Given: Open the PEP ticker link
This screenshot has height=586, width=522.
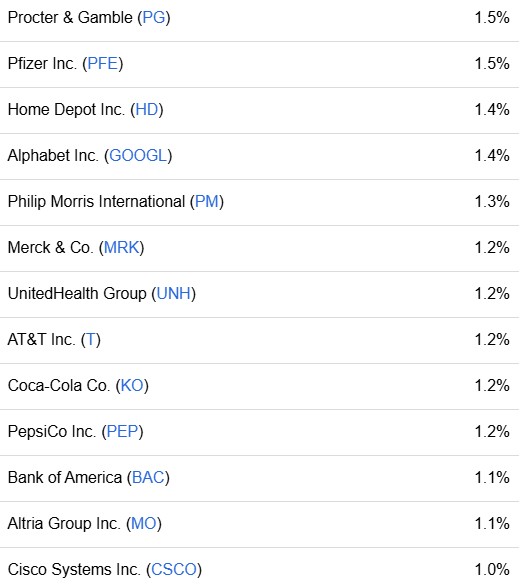Looking at the screenshot, I should (123, 431).
